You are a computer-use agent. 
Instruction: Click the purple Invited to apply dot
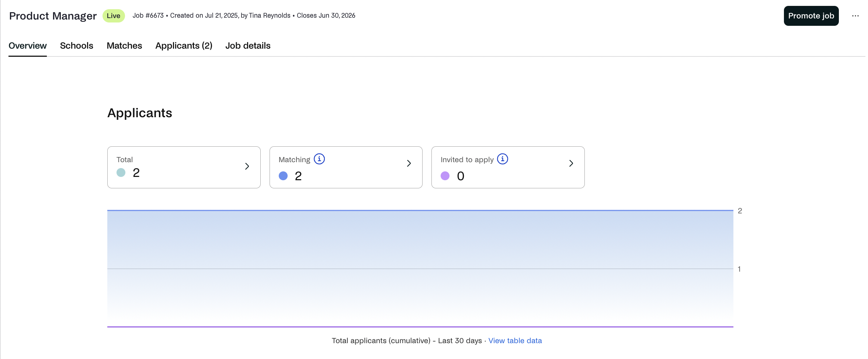(x=445, y=176)
